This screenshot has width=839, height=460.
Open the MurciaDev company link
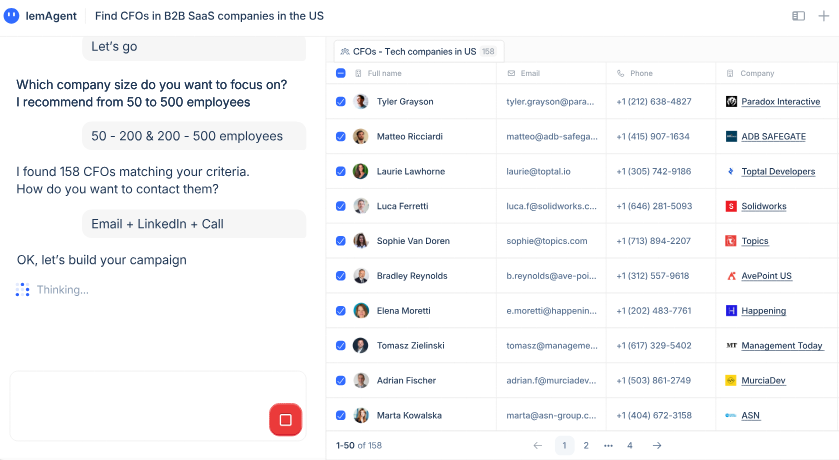coord(763,380)
